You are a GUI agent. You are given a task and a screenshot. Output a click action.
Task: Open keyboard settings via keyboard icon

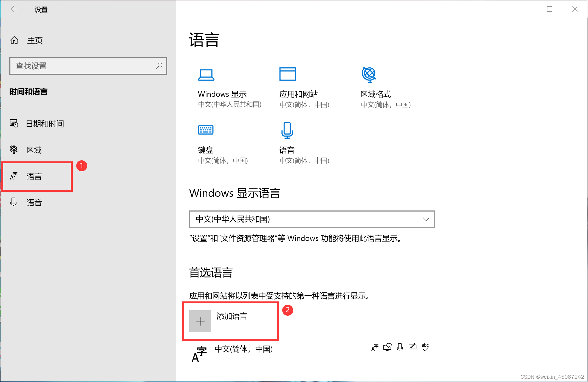pyautogui.click(x=206, y=130)
